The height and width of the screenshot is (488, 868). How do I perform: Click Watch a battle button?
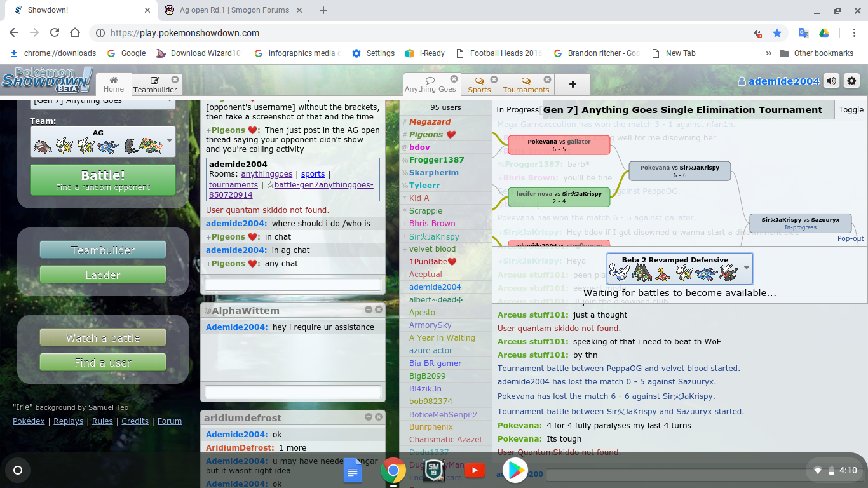coord(103,337)
